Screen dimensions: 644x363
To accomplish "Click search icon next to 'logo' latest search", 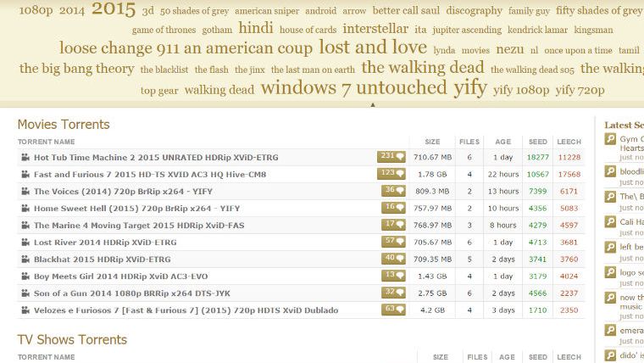I will point(610,272).
